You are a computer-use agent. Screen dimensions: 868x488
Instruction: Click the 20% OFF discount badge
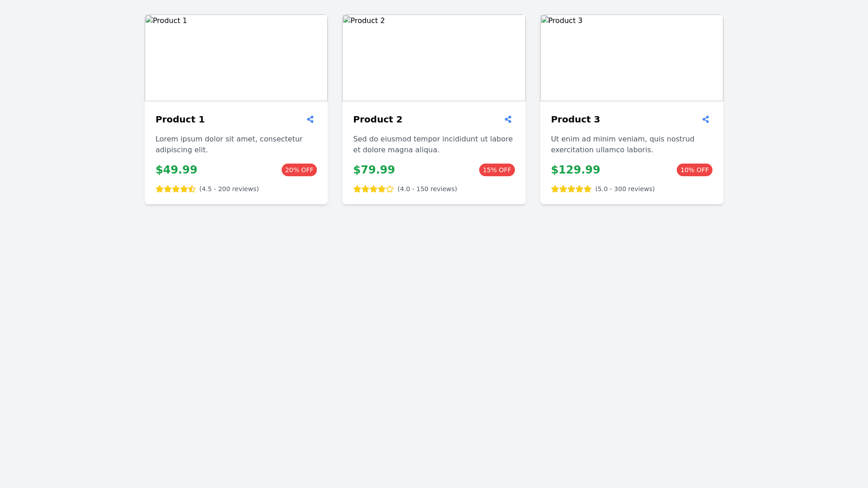[299, 170]
